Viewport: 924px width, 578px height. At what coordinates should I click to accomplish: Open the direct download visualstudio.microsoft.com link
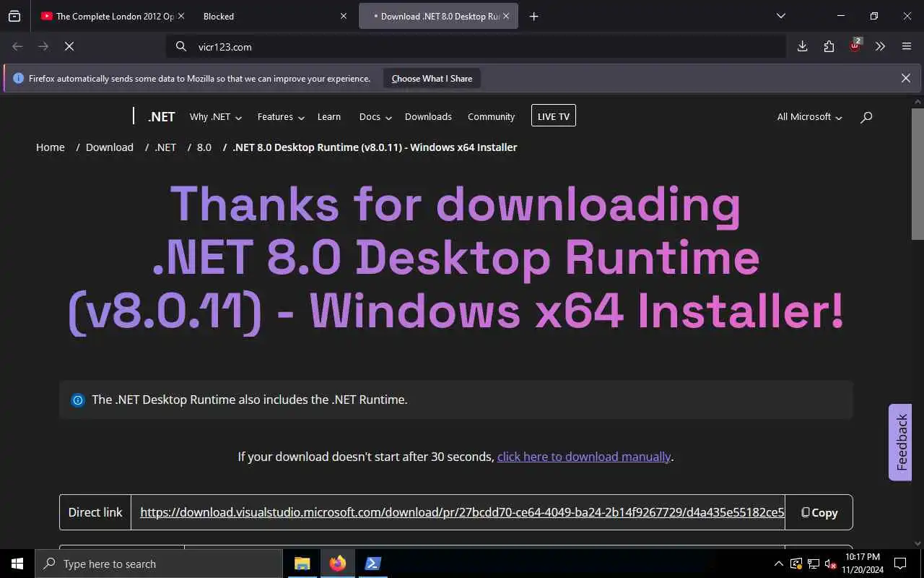462,512
